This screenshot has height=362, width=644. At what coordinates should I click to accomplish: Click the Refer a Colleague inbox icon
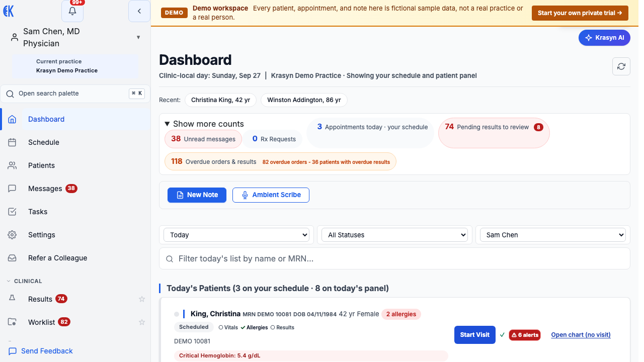[x=13, y=258]
